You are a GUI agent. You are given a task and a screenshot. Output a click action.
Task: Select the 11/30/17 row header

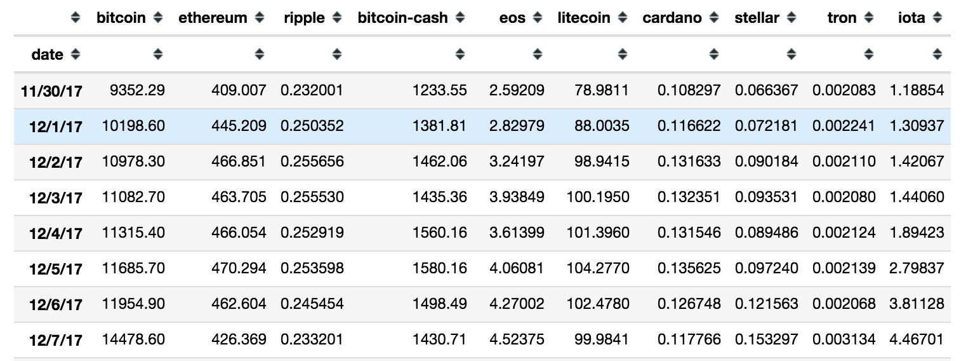51,91
